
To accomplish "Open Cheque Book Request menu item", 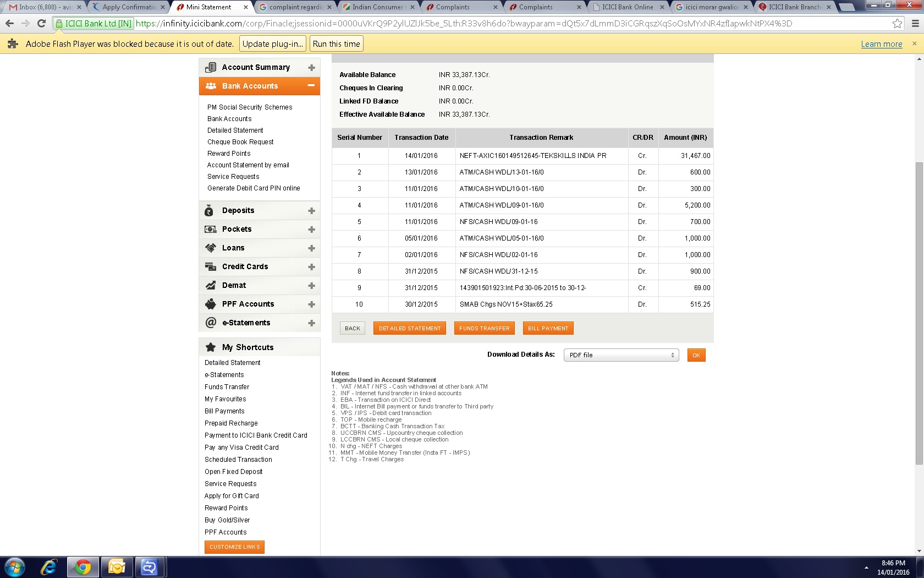I will click(240, 142).
